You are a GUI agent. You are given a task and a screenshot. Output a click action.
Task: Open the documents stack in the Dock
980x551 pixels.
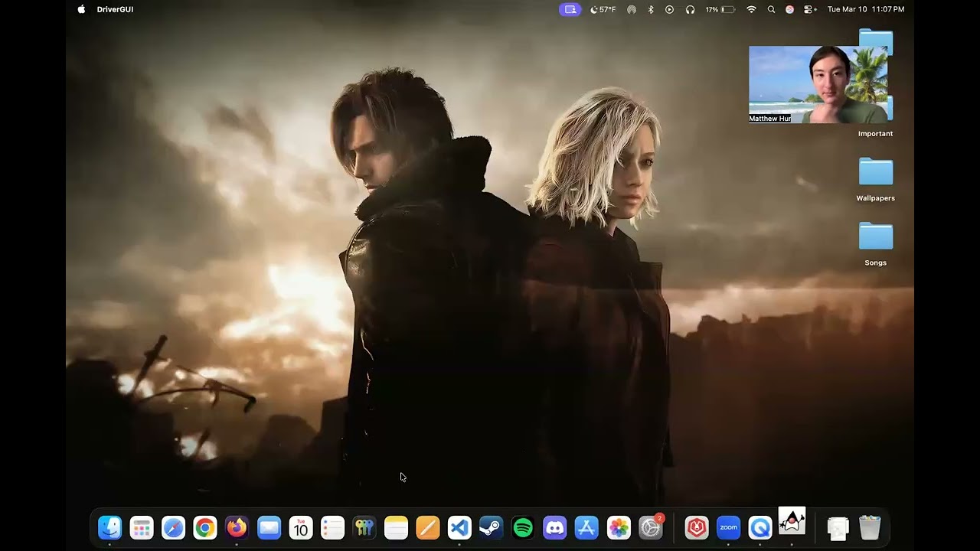tap(838, 527)
